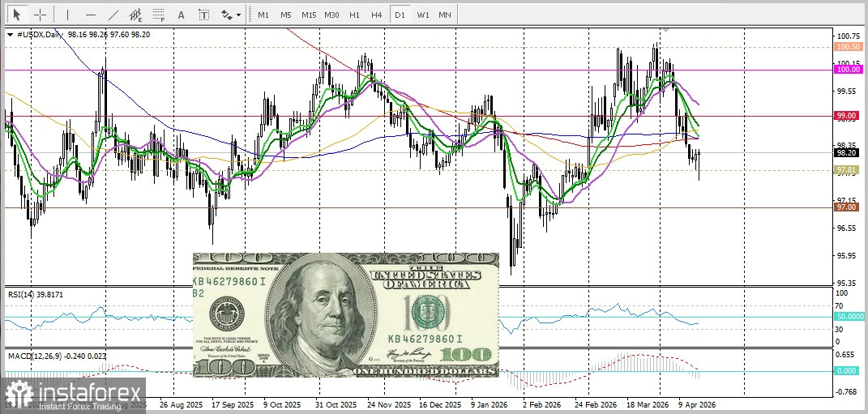Image resolution: width=868 pixels, height=414 pixels.
Task: Click the 100.50 orange price level label
Action: (848, 47)
